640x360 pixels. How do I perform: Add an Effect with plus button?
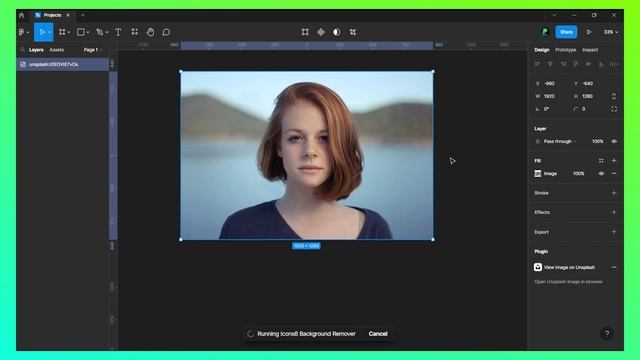coord(614,212)
